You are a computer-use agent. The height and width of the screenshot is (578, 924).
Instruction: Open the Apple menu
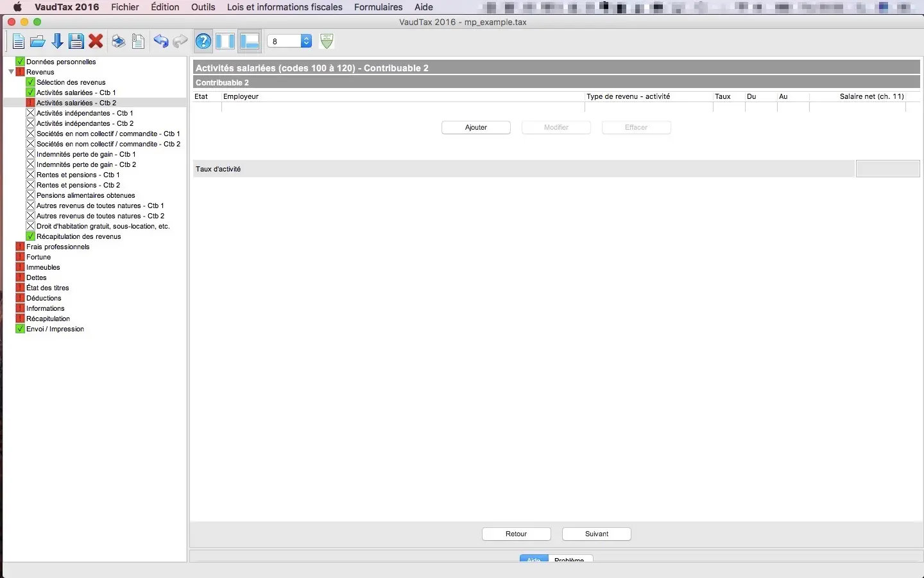point(17,7)
